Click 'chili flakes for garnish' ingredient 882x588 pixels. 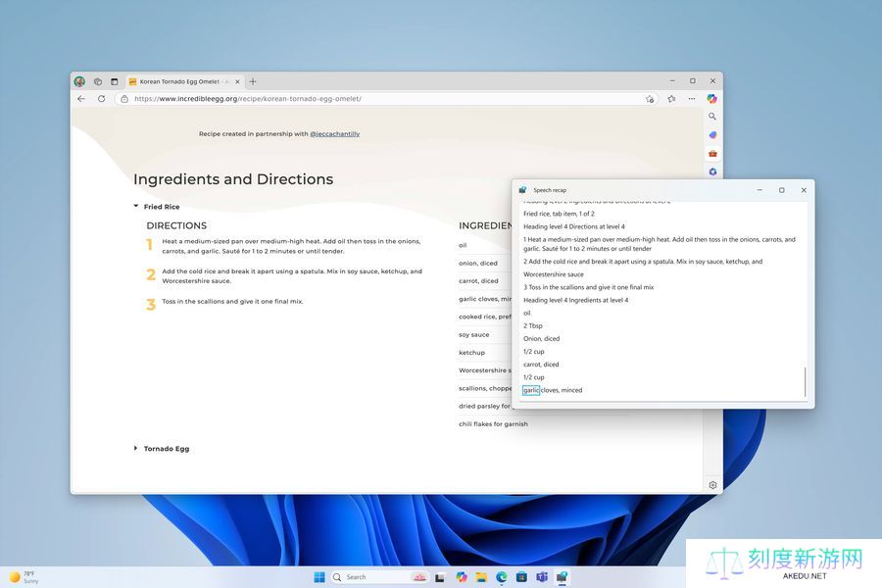point(493,424)
